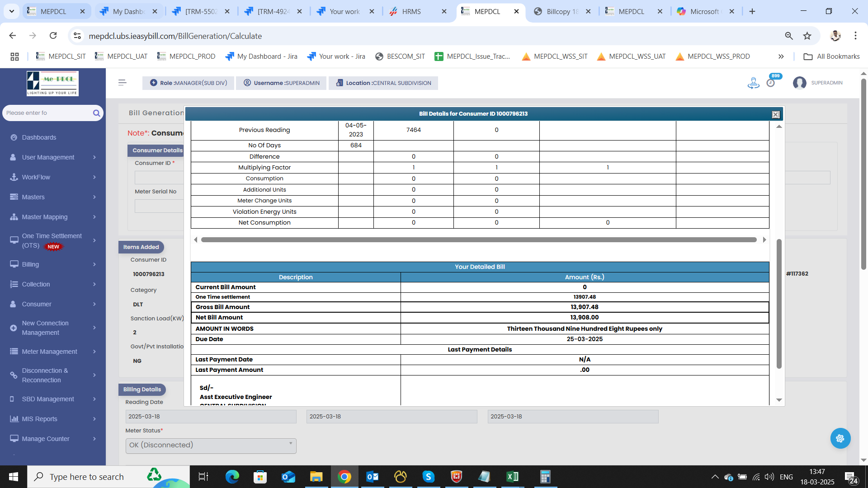Image resolution: width=868 pixels, height=488 pixels.
Task: Open a new browser tab
Action: [x=752, y=11]
